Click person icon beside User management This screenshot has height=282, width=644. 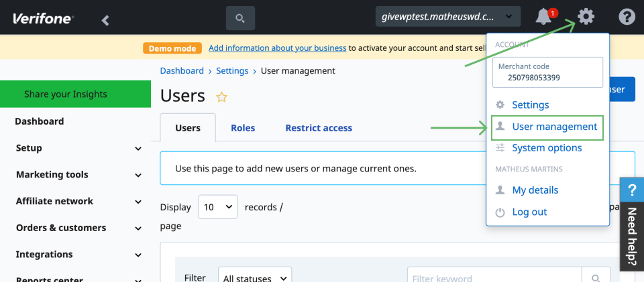coord(500,126)
